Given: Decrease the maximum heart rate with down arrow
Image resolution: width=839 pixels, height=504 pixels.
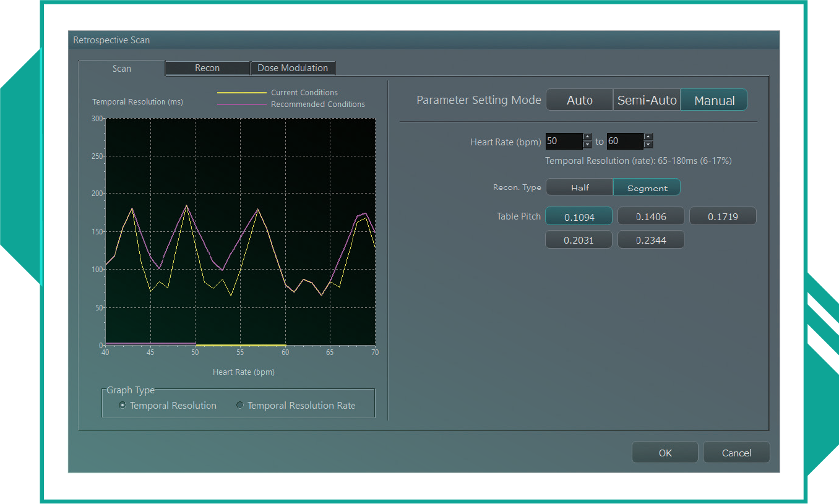Looking at the screenshot, I should coord(648,145).
